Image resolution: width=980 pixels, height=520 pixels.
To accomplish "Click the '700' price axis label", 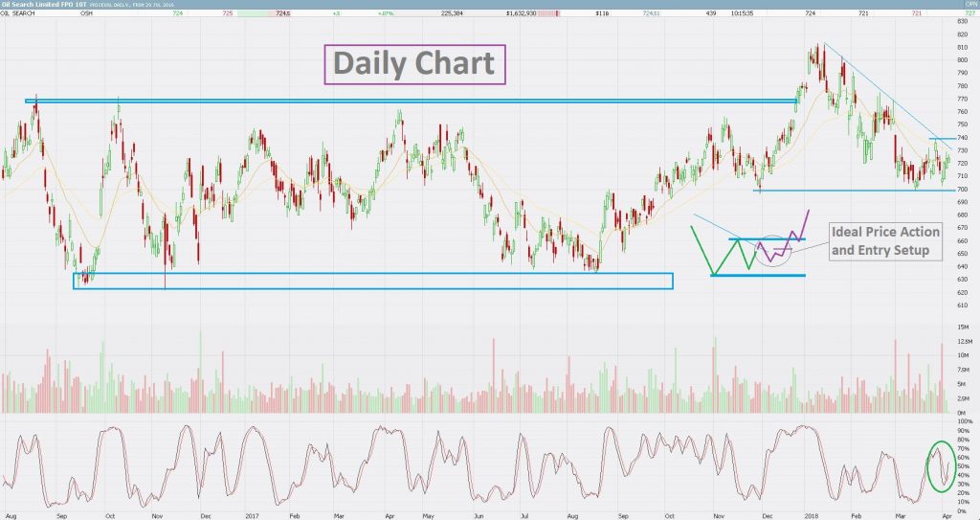I will (x=963, y=190).
